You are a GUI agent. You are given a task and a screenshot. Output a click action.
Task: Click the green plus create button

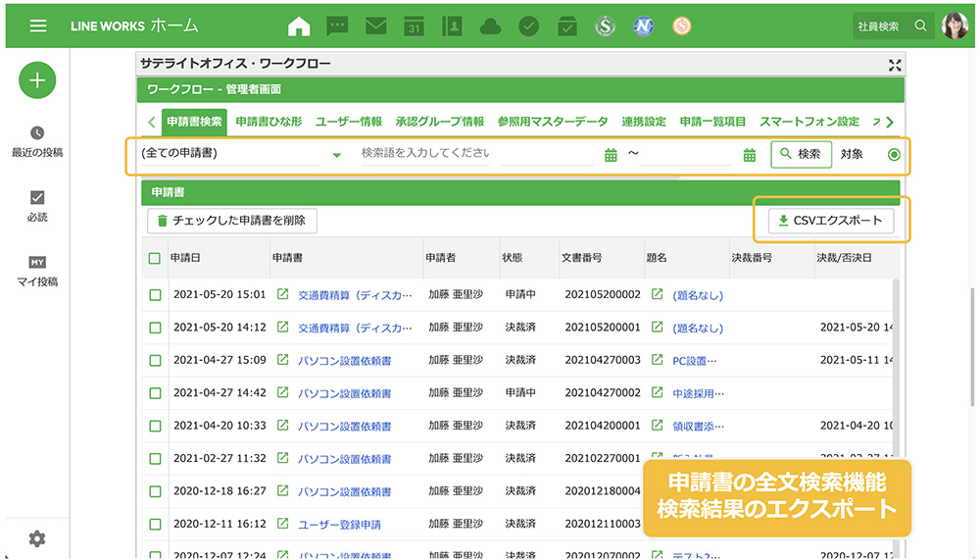[37, 80]
